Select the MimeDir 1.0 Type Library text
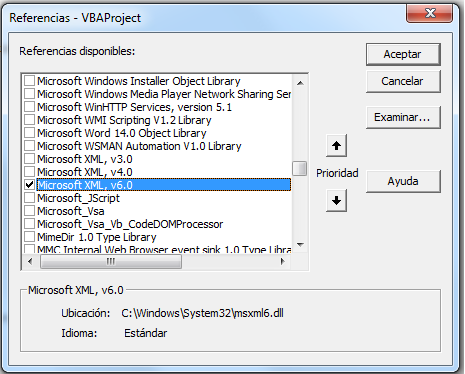 tap(97, 237)
